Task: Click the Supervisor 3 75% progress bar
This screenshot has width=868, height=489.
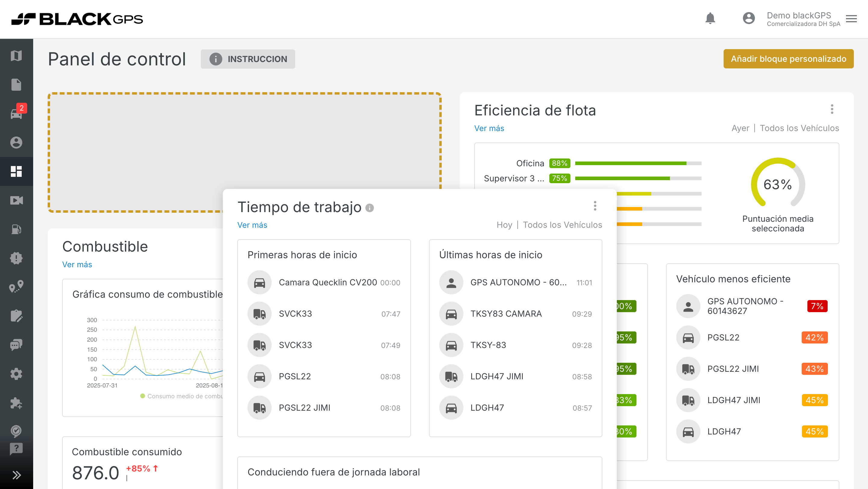Action: (x=638, y=178)
